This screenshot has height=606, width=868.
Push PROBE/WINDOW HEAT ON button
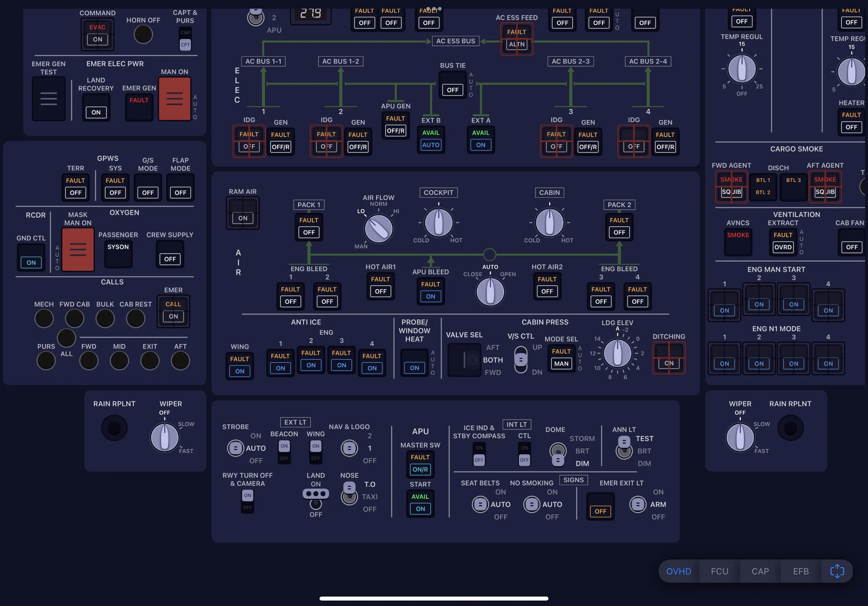[x=415, y=363]
